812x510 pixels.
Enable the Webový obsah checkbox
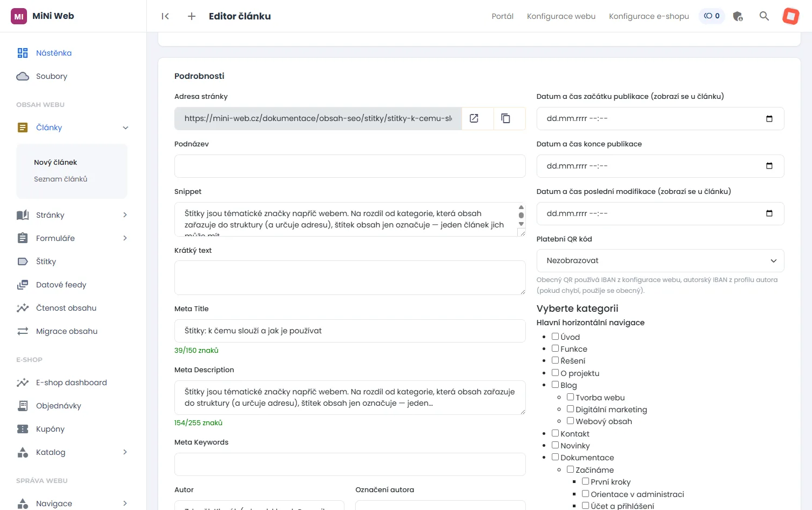(570, 421)
